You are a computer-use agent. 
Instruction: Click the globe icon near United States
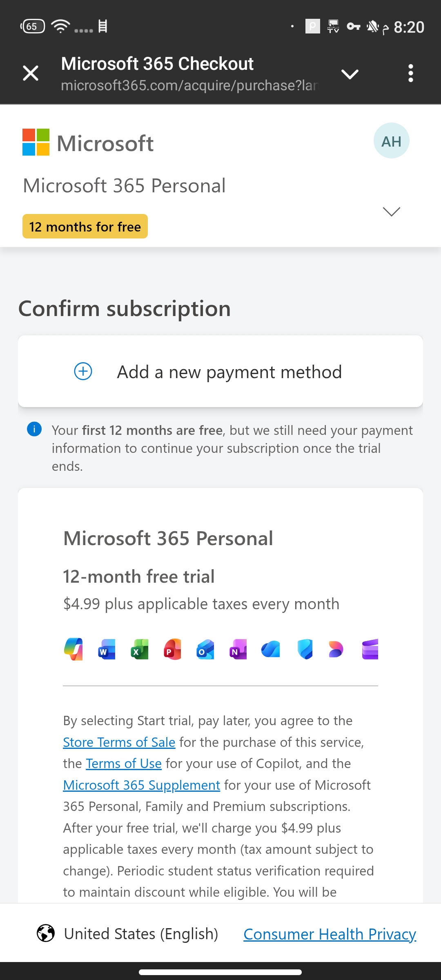click(46, 934)
